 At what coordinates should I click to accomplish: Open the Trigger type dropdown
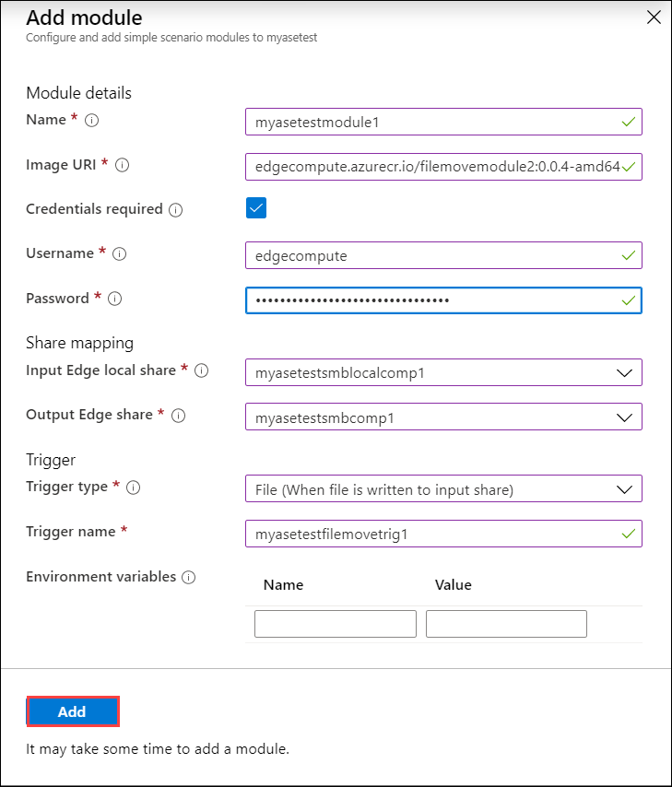[x=625, y=488]
